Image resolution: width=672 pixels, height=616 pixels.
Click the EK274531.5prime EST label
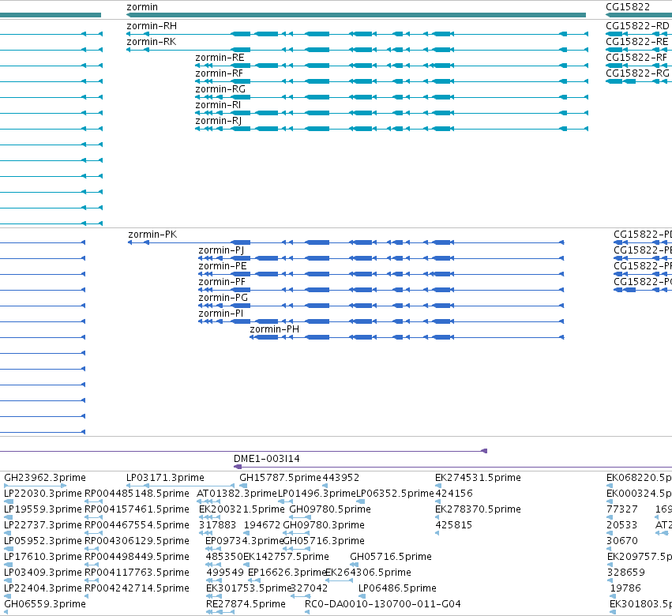(478, 478)
